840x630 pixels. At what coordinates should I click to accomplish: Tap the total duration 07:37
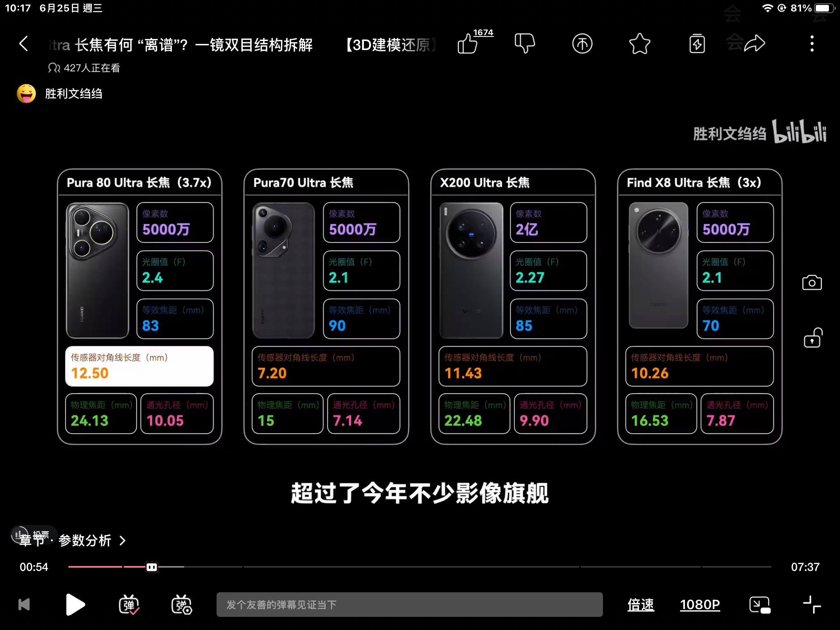tap(805, 567)
